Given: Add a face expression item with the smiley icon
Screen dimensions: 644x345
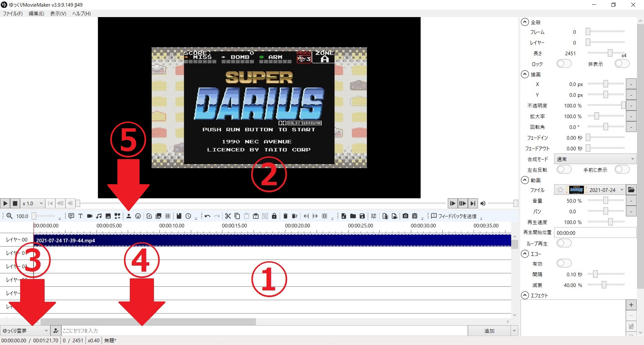Looking at the screenshot, I should (x=138, y=216).
